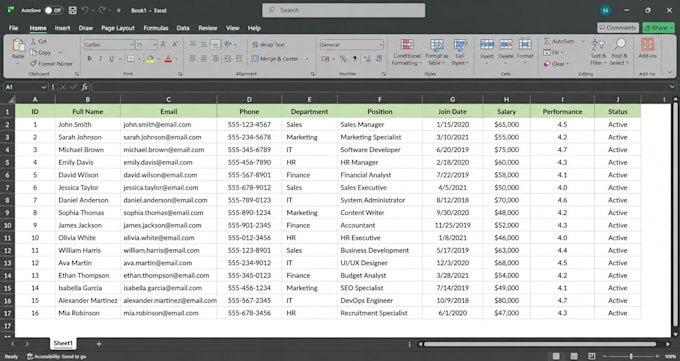Click the Increase Decimal icon

coord(367,59)
